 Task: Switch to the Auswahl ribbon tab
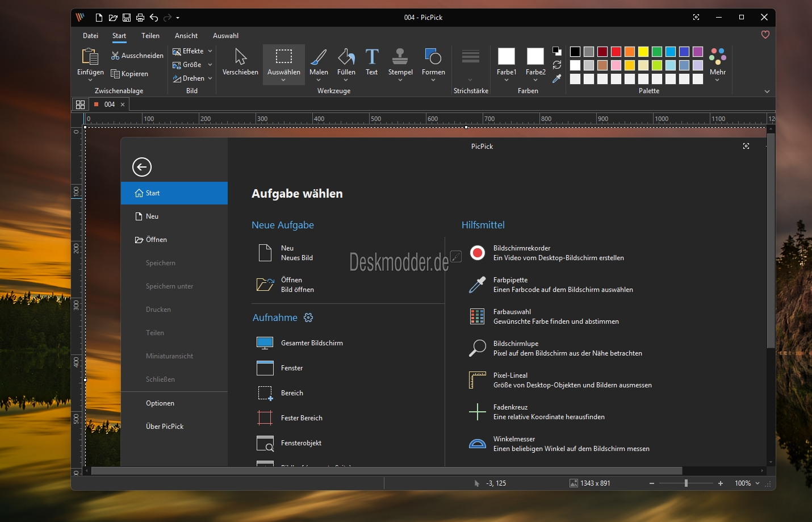point(225,36)
